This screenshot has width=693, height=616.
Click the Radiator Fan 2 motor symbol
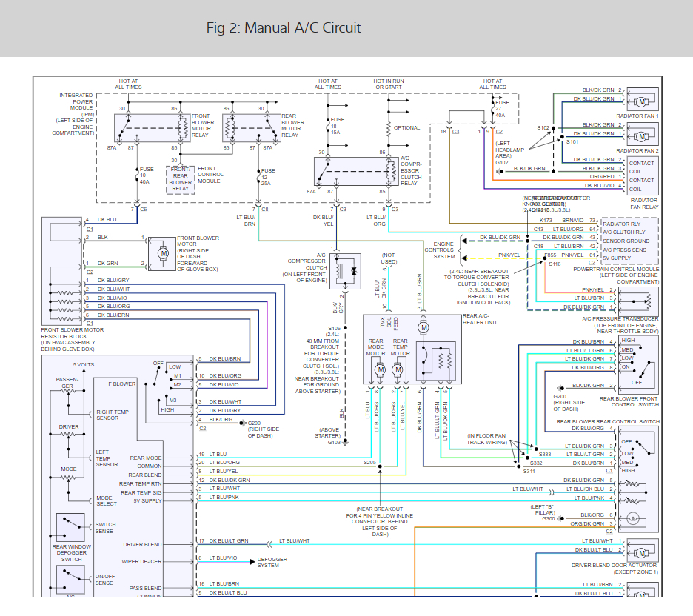[x=641, y=136]
